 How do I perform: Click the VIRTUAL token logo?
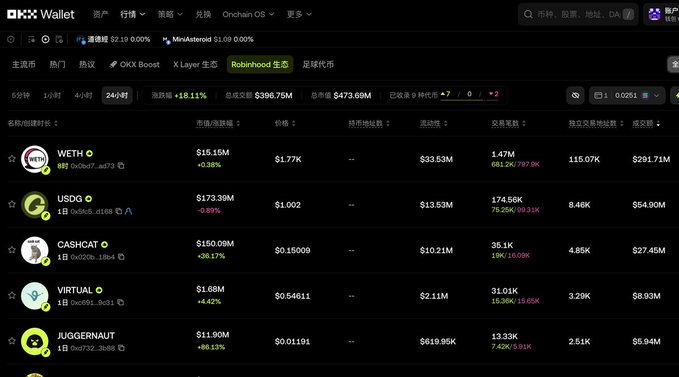coord(35,296)
